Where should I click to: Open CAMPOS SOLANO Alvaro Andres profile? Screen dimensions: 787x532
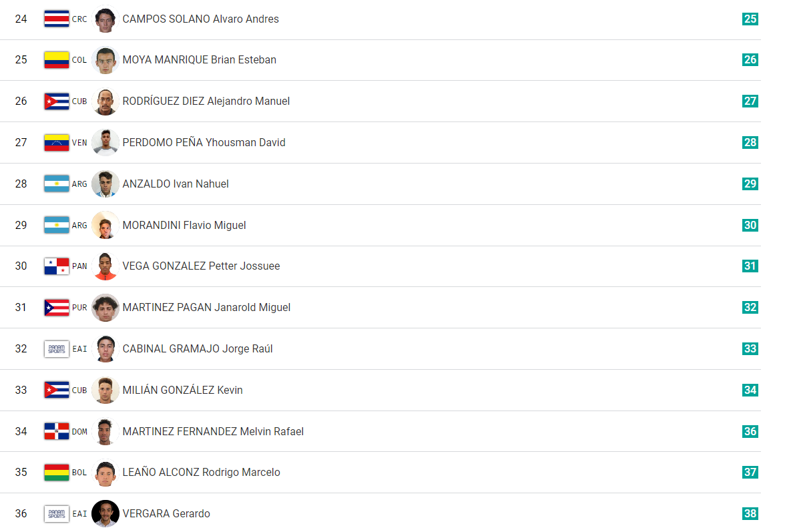(200, 19)
